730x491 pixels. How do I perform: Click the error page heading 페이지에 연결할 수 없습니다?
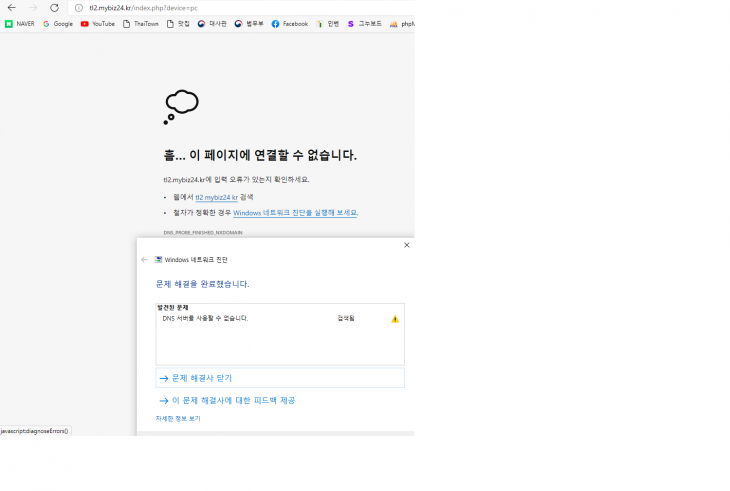(x=260, y=155)
